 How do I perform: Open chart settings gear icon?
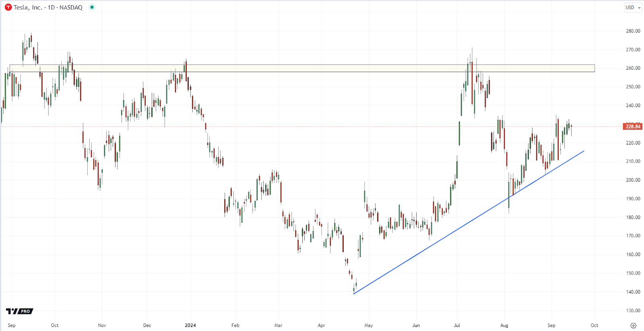coord(633,325)
